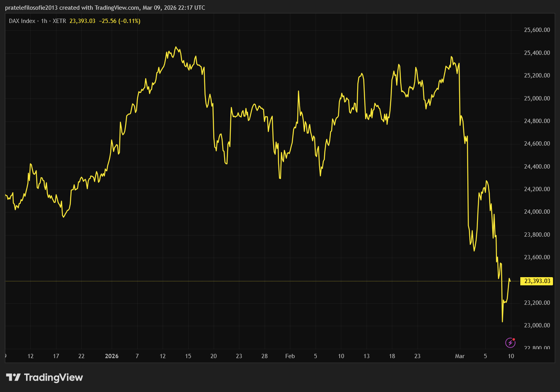
Task: Click the purple lightning bolt icon
Action: (x=510, y=343)
